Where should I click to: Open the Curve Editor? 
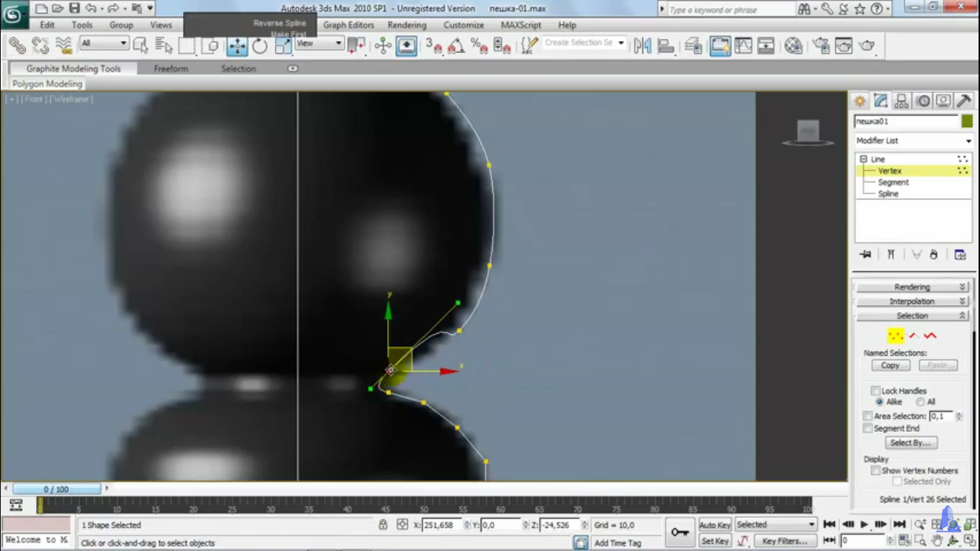[743, 46]
